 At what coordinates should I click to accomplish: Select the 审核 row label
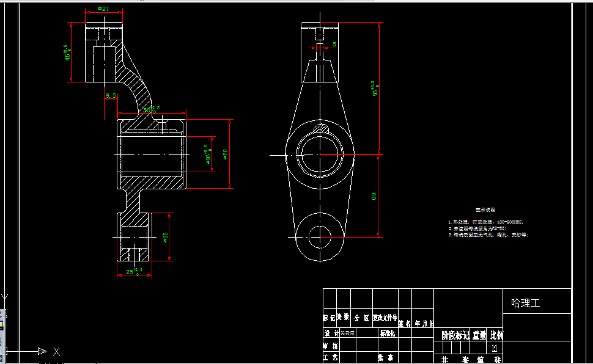[330, 346]
